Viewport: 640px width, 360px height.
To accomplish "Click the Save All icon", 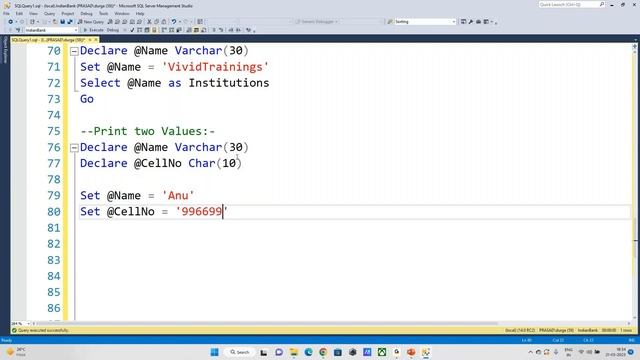I will pyautogui.click(x=70, y=22).
